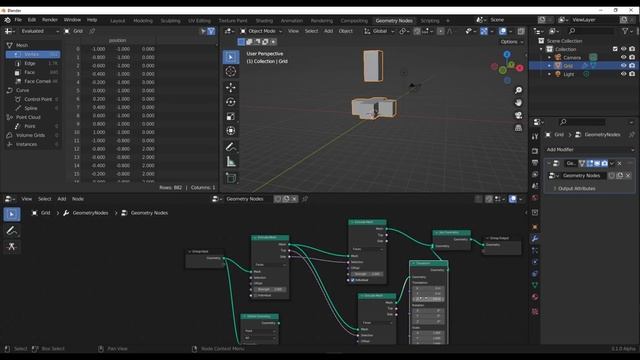Select the Scale tool in viewport toolbar

pyautogui.click(x=231, y=117)
